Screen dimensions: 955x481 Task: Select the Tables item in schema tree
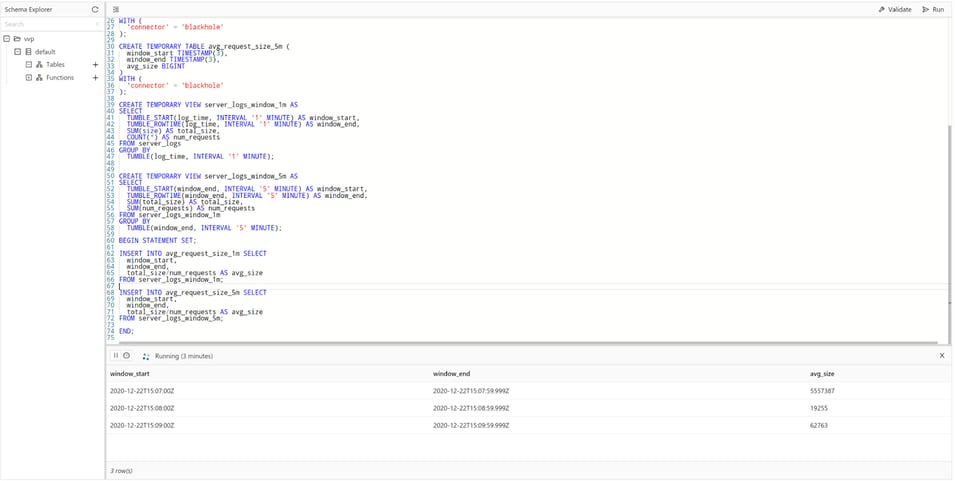pyautogui.click(x=55, y=65)
